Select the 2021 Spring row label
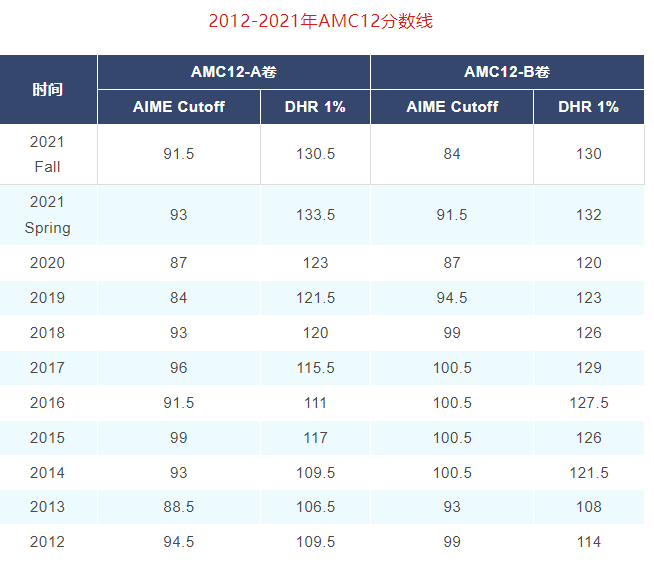 click(x=48, y=215)
